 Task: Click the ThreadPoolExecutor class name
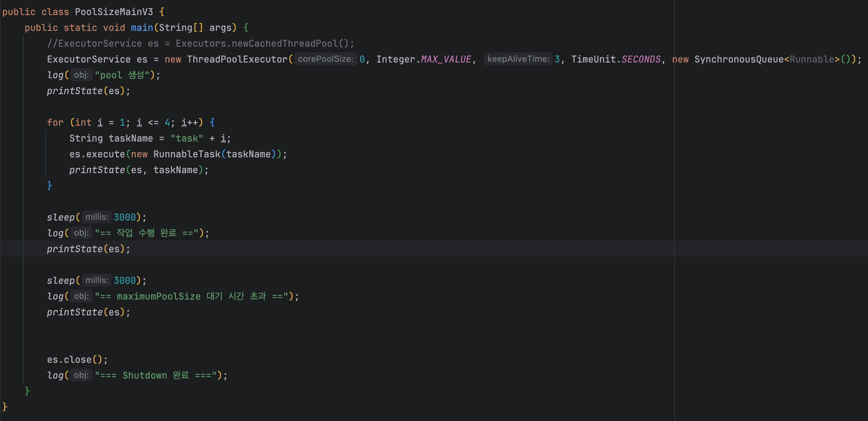point(237,59)
